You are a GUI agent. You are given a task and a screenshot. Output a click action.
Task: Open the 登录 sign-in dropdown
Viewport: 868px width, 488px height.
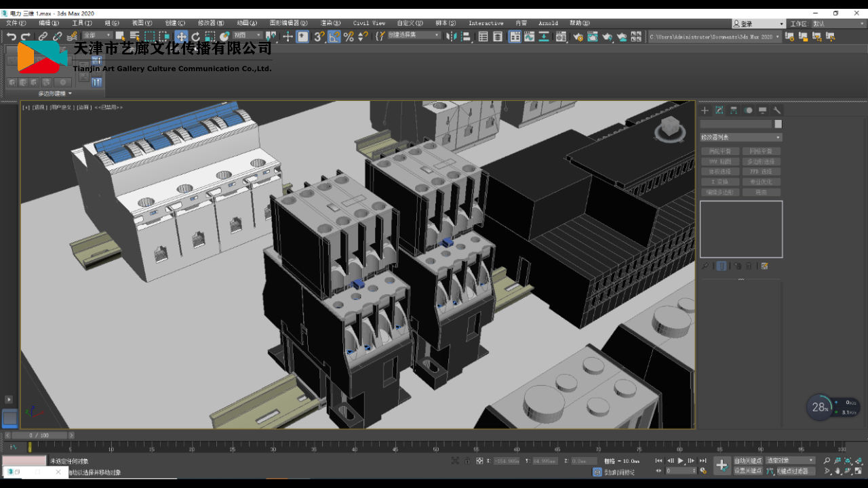[758, 24]
